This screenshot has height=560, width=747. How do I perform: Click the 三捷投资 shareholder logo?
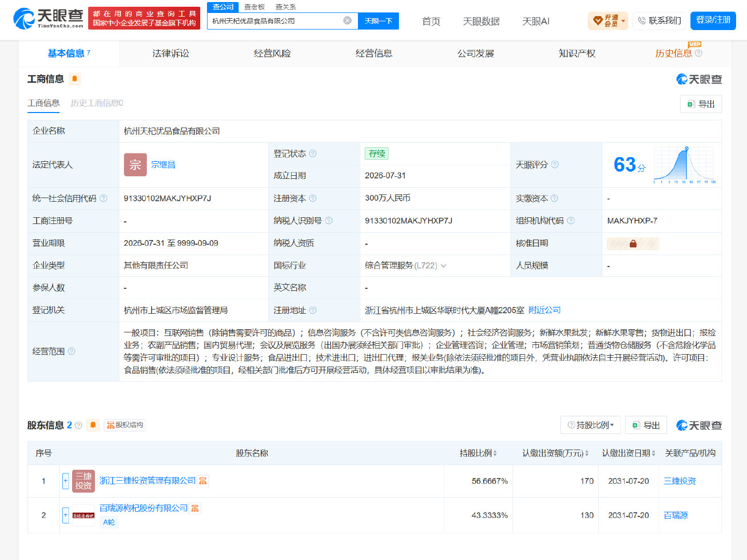click(84, 481)
